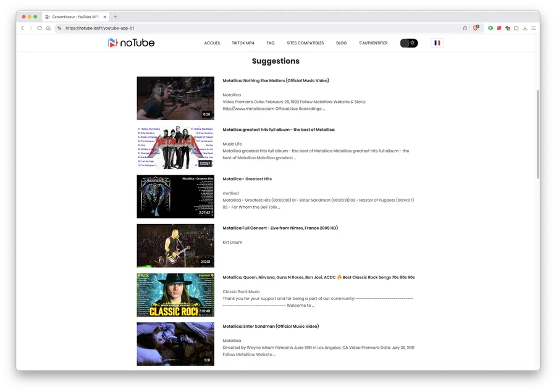The image size is (556, 392).
Task: Reload the page with the refresh icon
Action: click(x=40, y=28)
